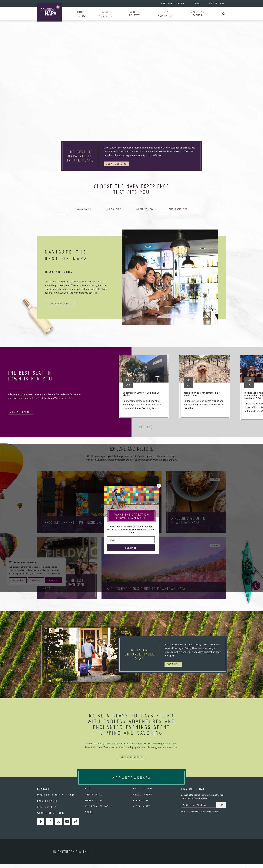Open Press Room link
Image resolution: width=263 pixels, height=868 pixels.
coord(140,801)
